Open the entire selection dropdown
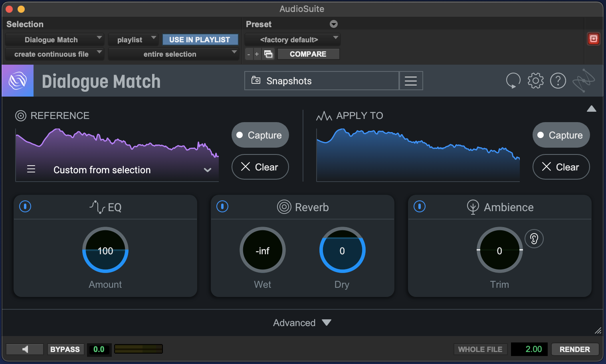Screen dimensions: 606x364 pyautogui.click(x=173, y=54)
